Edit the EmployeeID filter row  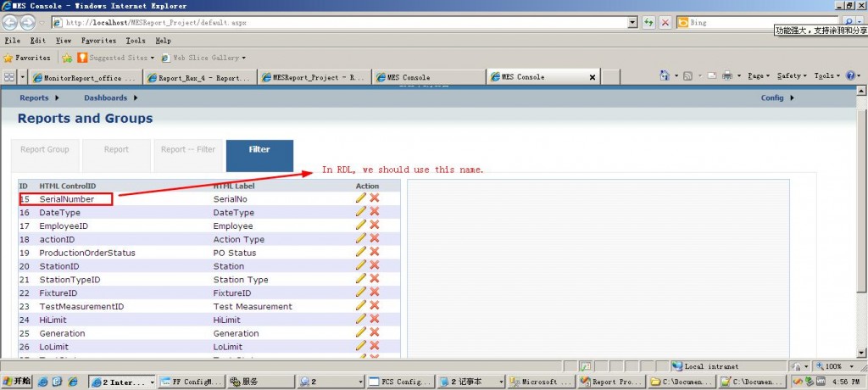(361, 225)
